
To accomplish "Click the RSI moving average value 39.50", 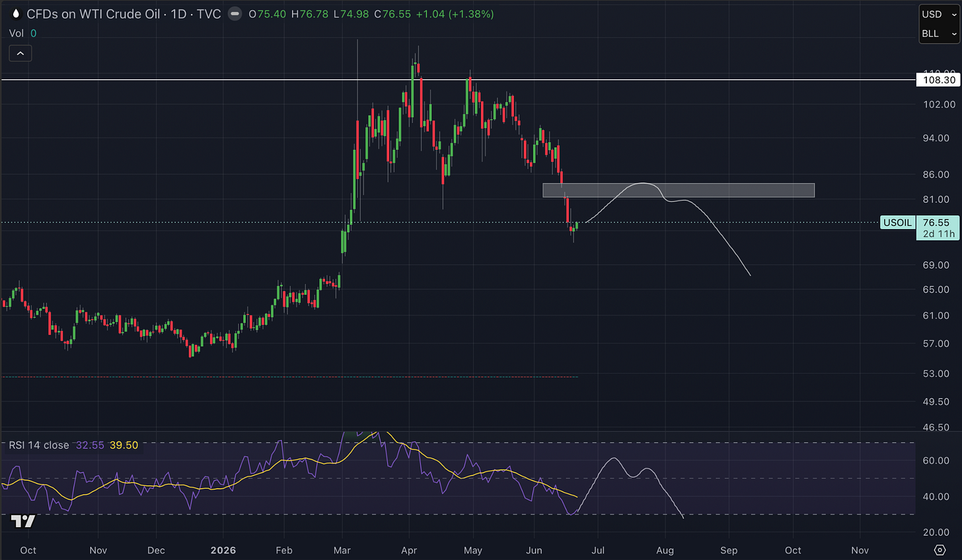I will coord(124,445).
